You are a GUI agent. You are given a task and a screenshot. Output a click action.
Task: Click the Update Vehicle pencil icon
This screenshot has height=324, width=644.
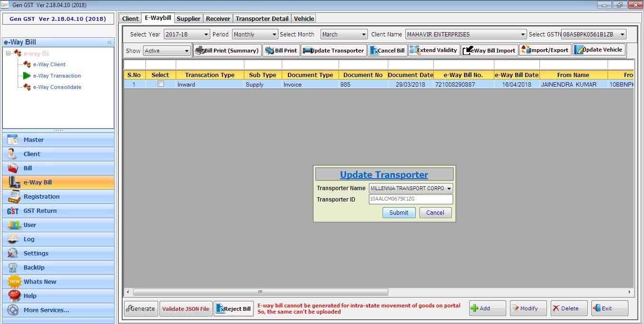pos(579,50)
